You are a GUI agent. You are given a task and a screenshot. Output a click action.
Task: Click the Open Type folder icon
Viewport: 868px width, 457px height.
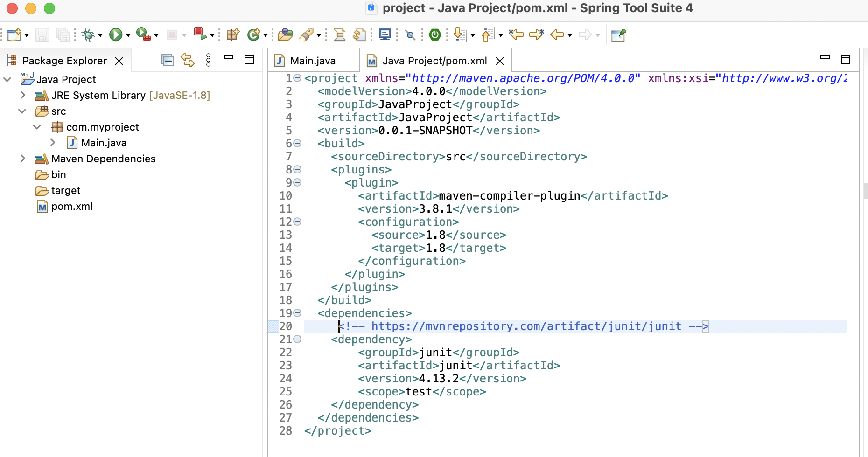point(285,35)
